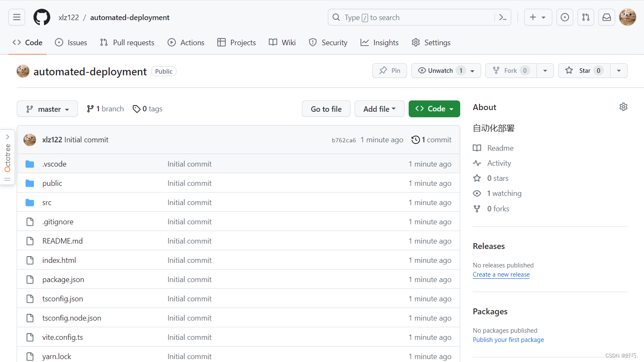644x362 pixels.
Task: Open the tsconfig.node.json file
Action: pos(72,318)
